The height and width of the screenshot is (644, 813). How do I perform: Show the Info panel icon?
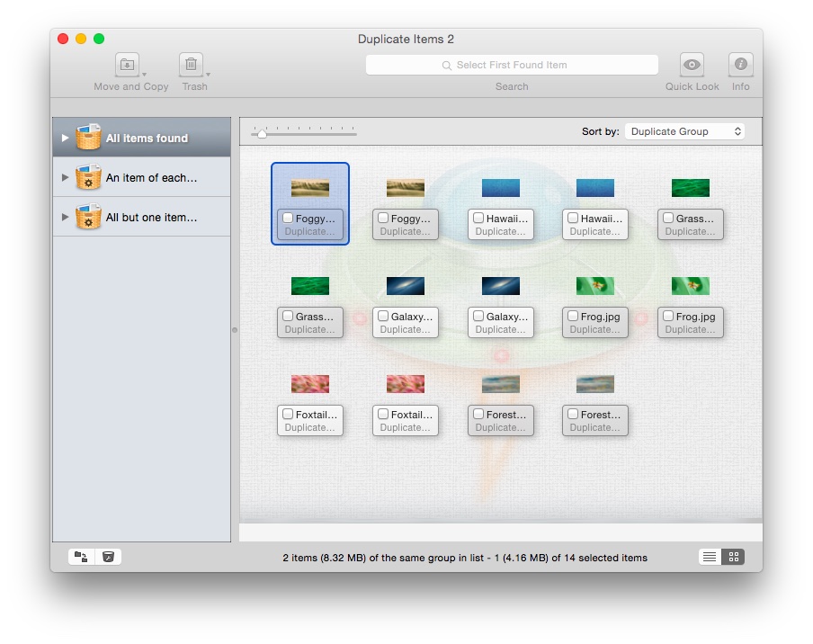740,65
